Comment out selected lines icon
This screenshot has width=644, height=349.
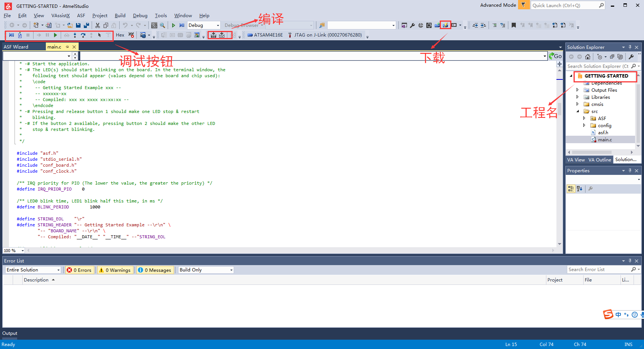click(495, 25)
